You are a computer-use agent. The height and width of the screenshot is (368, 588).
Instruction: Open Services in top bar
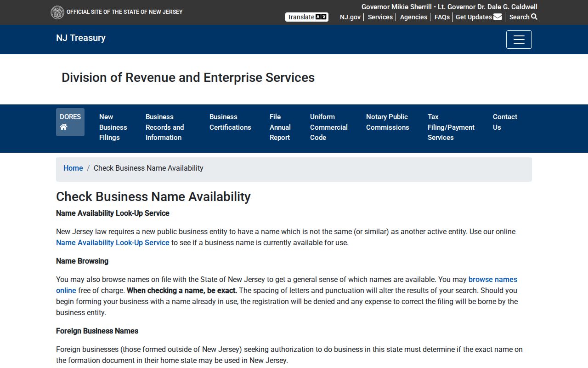[x=380, y=17]
